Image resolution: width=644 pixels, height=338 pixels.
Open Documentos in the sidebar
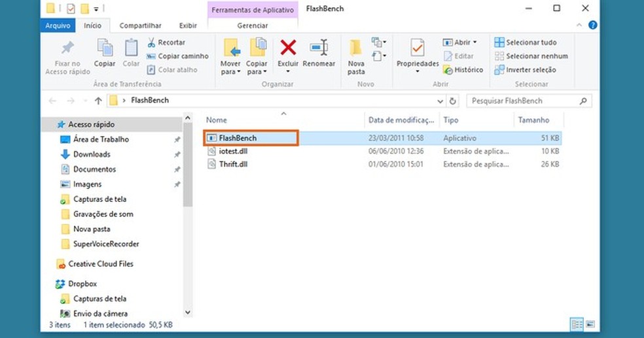(94, 169)
